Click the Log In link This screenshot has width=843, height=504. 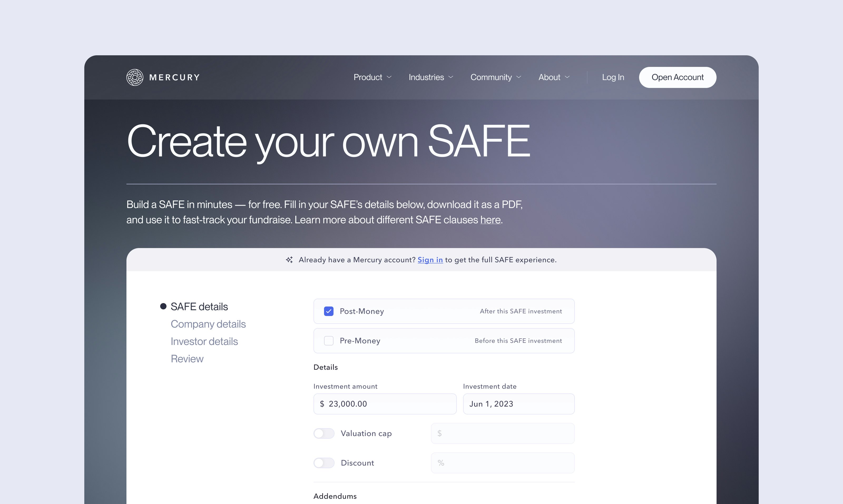(x=613, y=77)
